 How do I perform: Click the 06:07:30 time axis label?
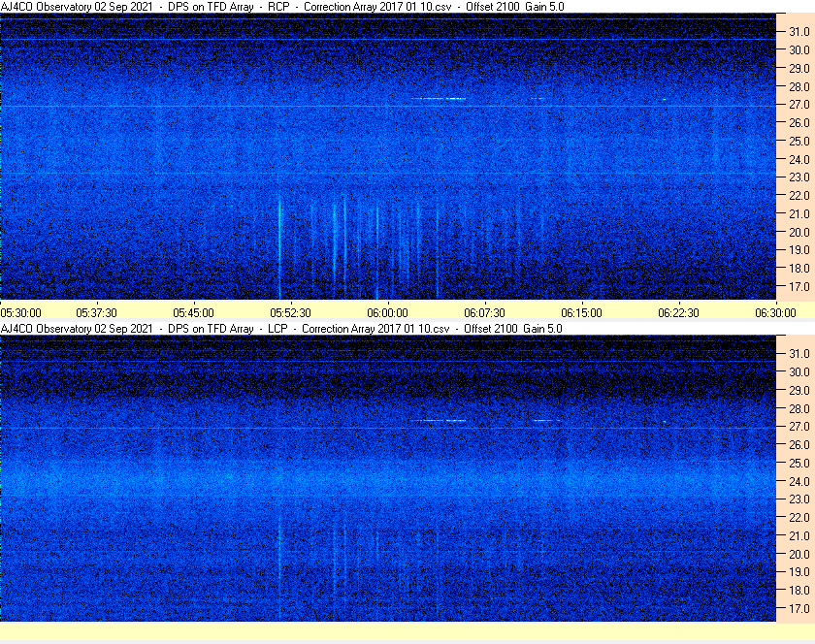click(484, 313)
